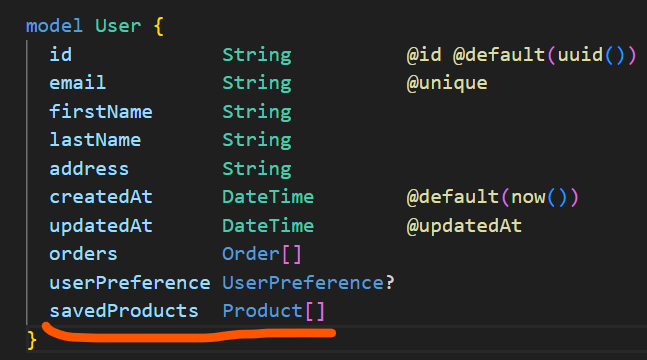Click the closing curly brace
The image size is (647, 360).
click(x=32, y=341)
